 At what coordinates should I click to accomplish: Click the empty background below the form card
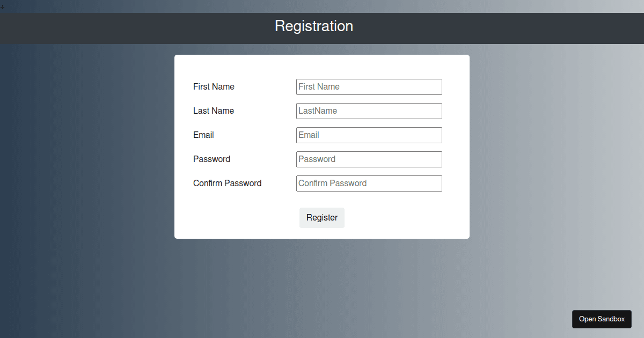pos(322,290)
